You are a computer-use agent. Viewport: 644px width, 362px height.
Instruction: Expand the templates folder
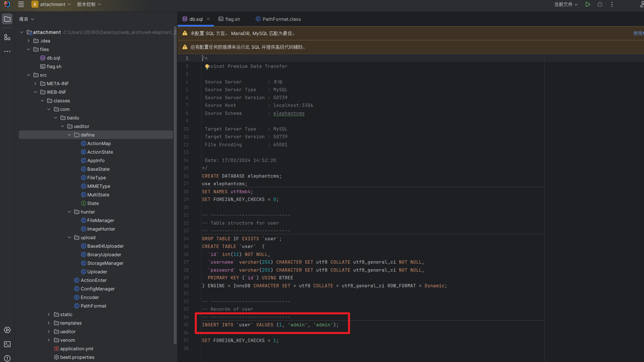coord(49,323)
